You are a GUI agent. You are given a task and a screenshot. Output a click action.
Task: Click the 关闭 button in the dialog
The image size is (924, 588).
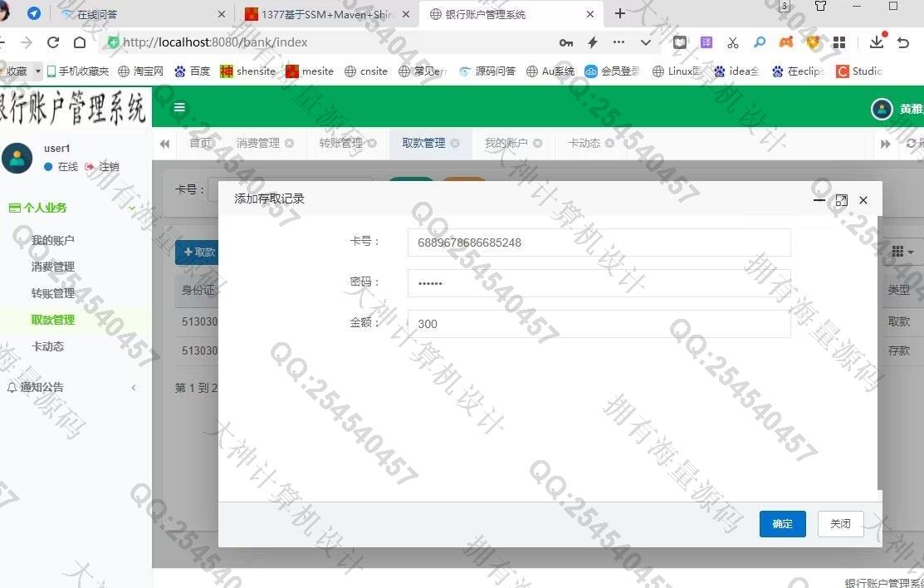coord(840,524)
